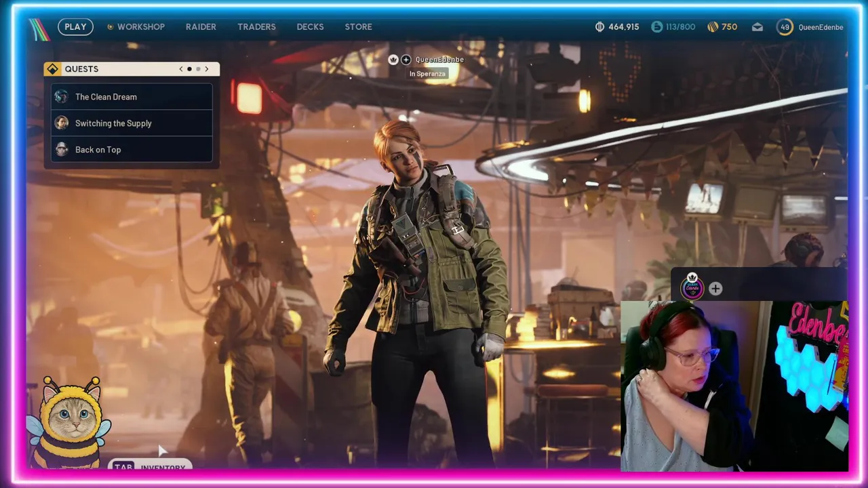Click the 750 token balance
Viewport: 868px width, 488px height.
click(729, 27)
